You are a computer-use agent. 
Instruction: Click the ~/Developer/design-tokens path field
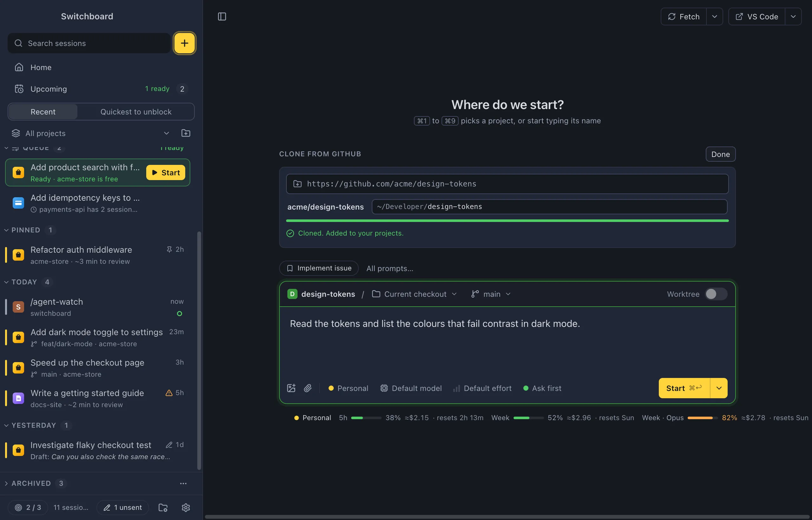click(550, 207)
